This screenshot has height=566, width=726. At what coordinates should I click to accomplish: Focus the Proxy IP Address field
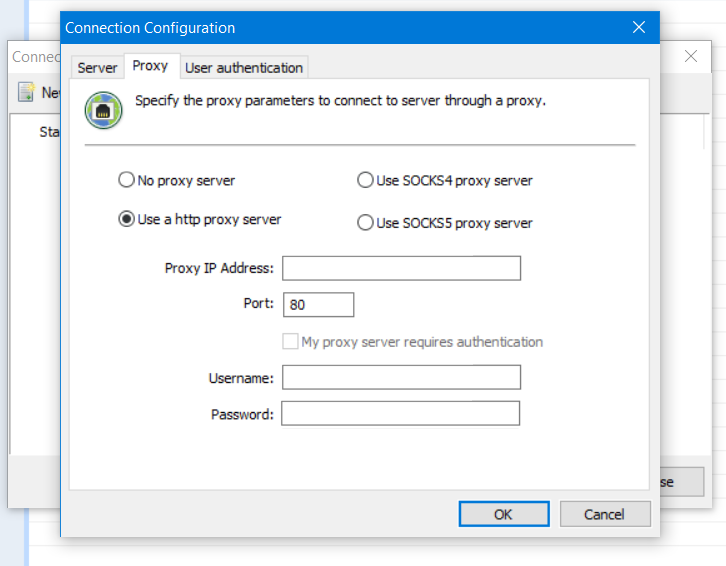click(x=401, y=268)
